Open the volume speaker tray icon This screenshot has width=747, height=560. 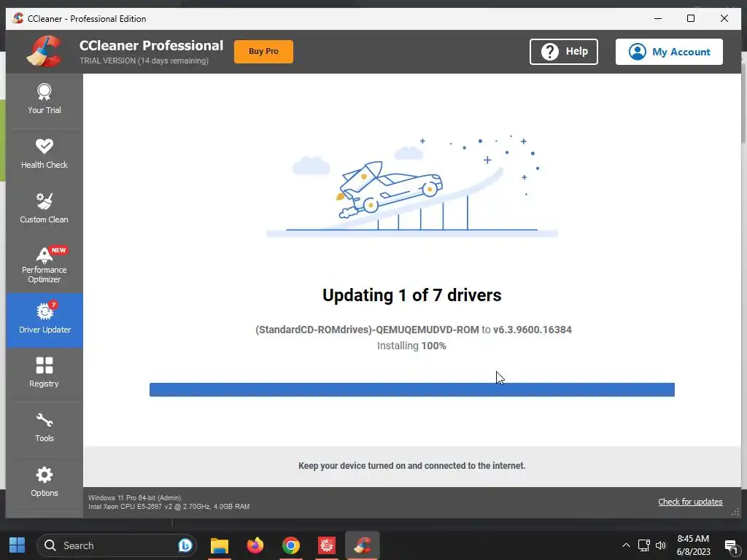(x=660, y=545)
